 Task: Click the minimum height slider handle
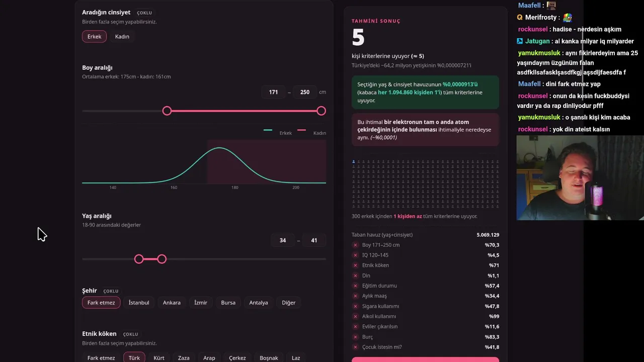(167, 111)
